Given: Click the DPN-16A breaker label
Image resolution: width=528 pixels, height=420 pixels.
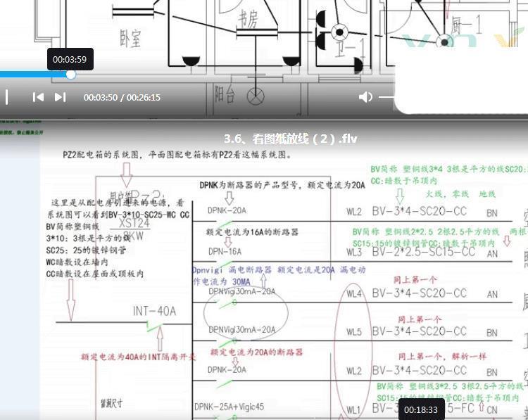Looking at the screenshot, I should pyautogui.click(x=225, y=251).
